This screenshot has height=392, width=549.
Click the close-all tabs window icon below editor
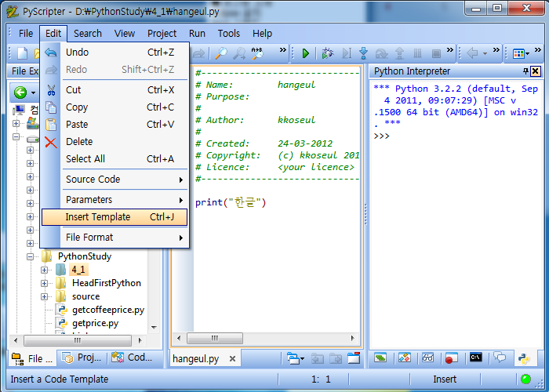click(354, 358)
